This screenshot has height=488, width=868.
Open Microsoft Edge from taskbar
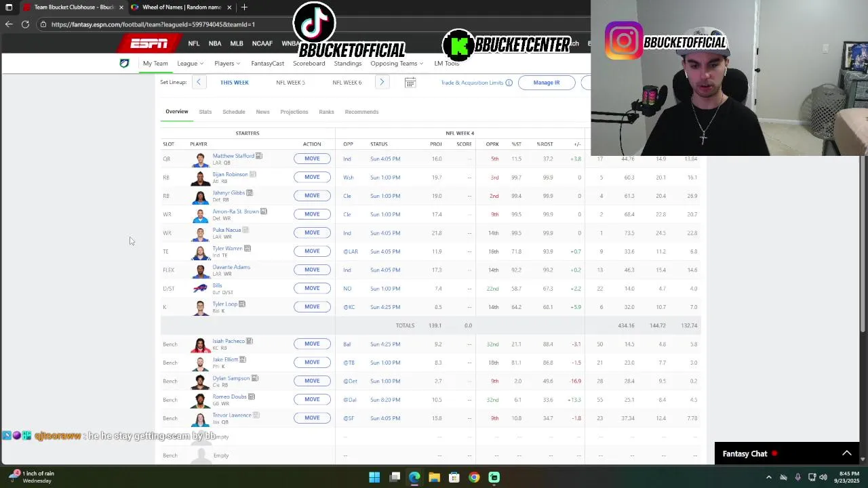414,477
